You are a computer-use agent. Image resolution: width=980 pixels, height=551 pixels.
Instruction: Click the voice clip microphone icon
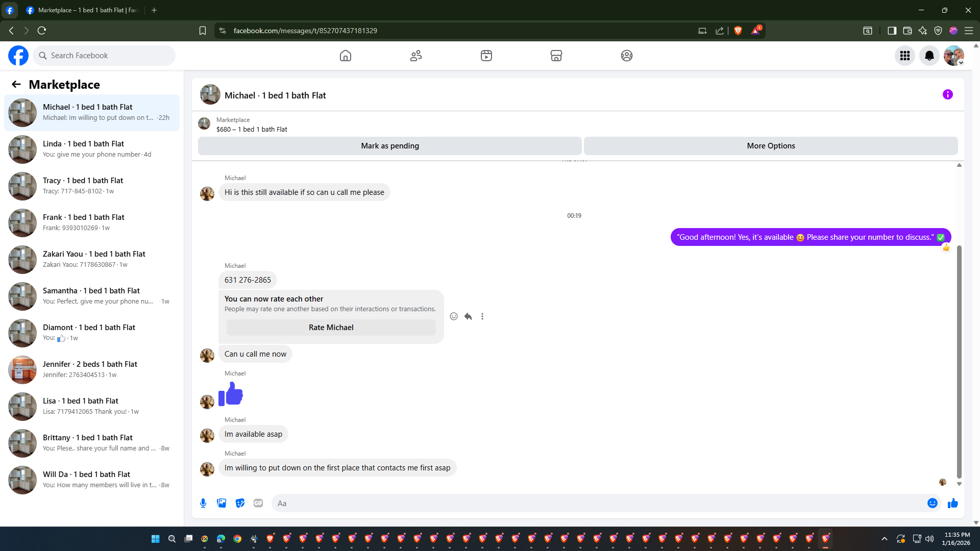pyautogui.click(x=203, y=503)
